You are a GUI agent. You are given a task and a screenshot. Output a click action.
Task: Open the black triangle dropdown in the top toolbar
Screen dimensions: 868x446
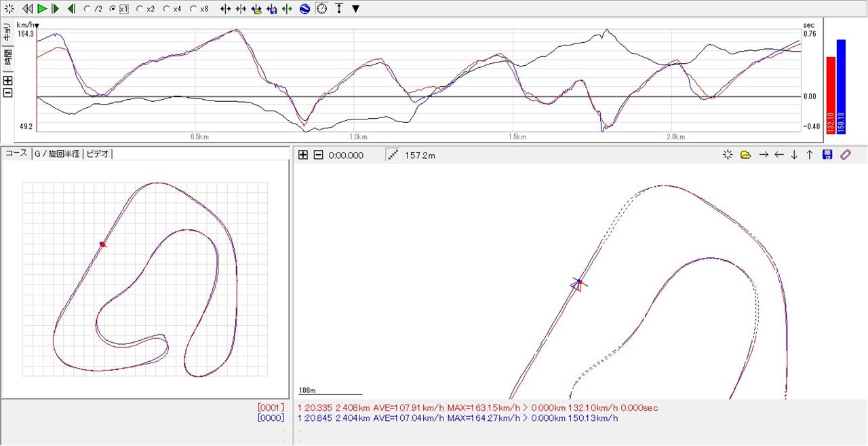(355, 9)
